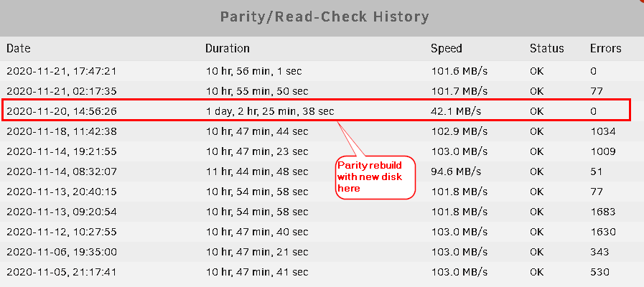The height and width of the screenshot is (287, 644).
Task: Click the 42.1 MB/s speed value
Action: pos(457,111)
